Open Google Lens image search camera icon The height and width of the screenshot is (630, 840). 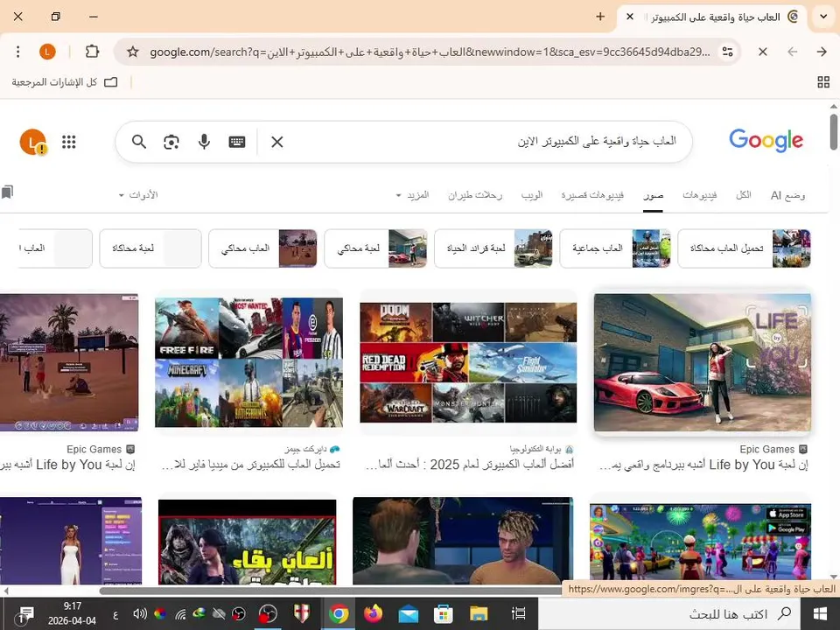tap(171, 142)
